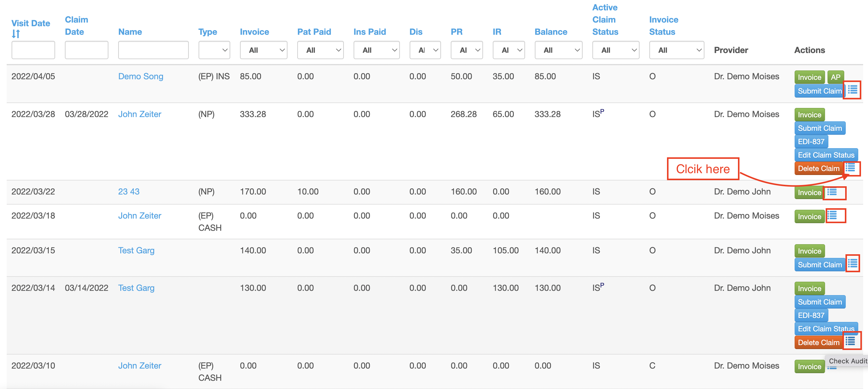Sort by Pat Paid column header
The image size is (868, 389).
click(314, 32)
